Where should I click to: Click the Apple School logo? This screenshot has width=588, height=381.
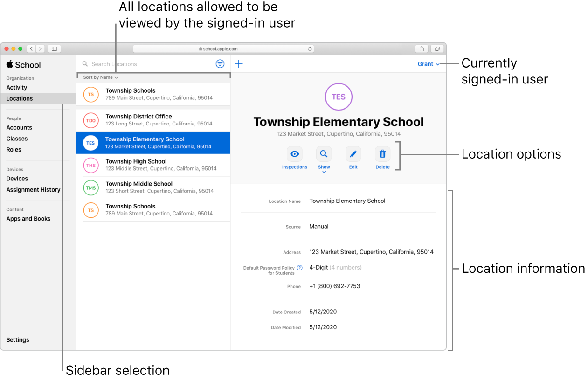tap(23, 64)
